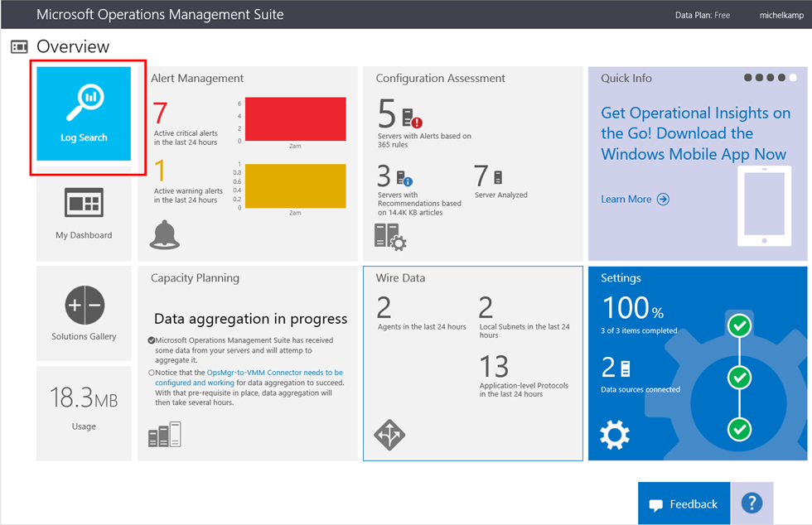812x525 pixels.
Task: Click 'Servers with Recommendations' label
Action: [419, 204]
